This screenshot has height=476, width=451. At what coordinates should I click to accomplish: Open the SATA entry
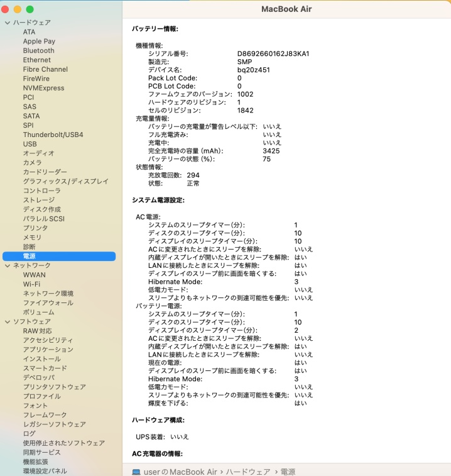31,116
